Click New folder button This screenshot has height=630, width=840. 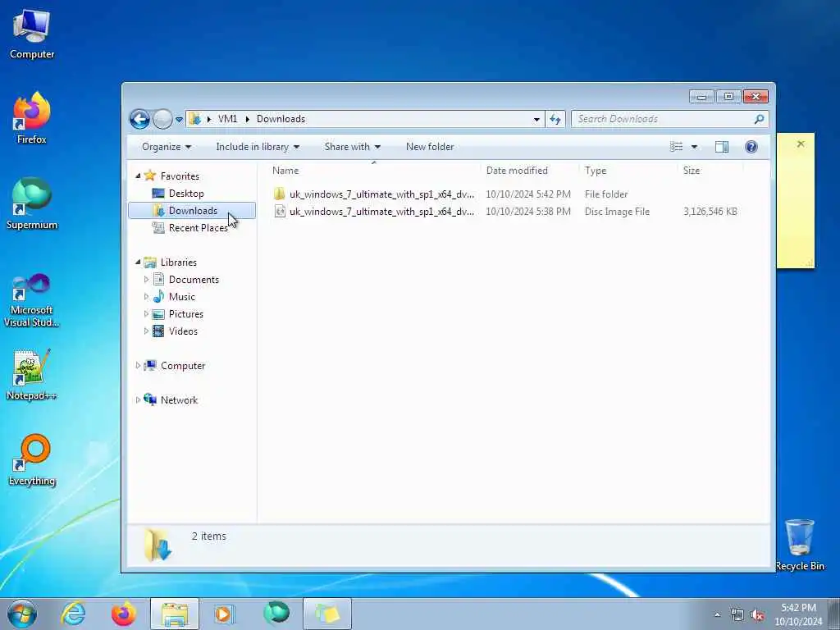tap(430, 147)
